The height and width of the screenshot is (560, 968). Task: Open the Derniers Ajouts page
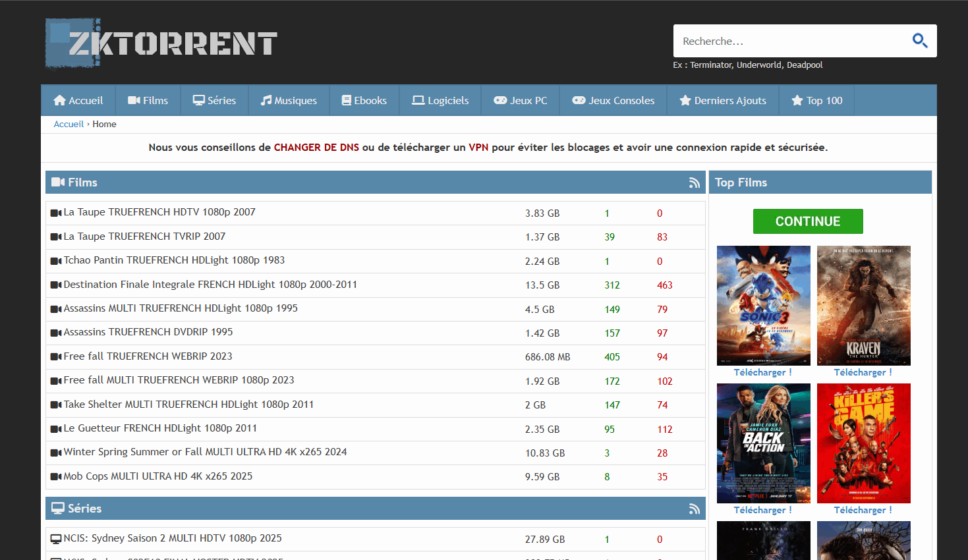click(x=723, y=100)
